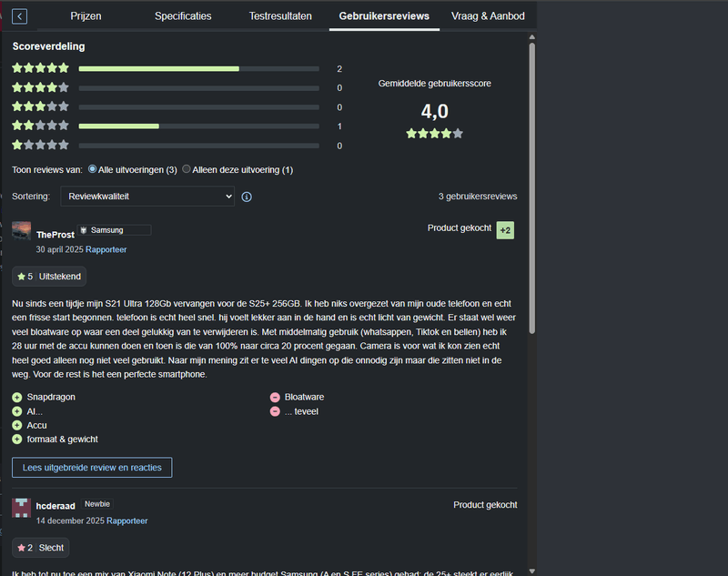Open the Prijzen tab
728x576 pixels.
coord(86,16)
